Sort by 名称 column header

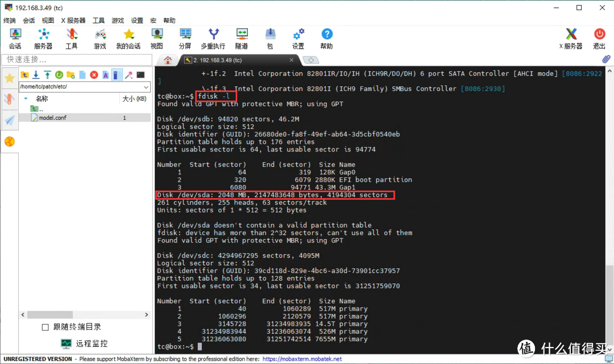coord(42,99)
